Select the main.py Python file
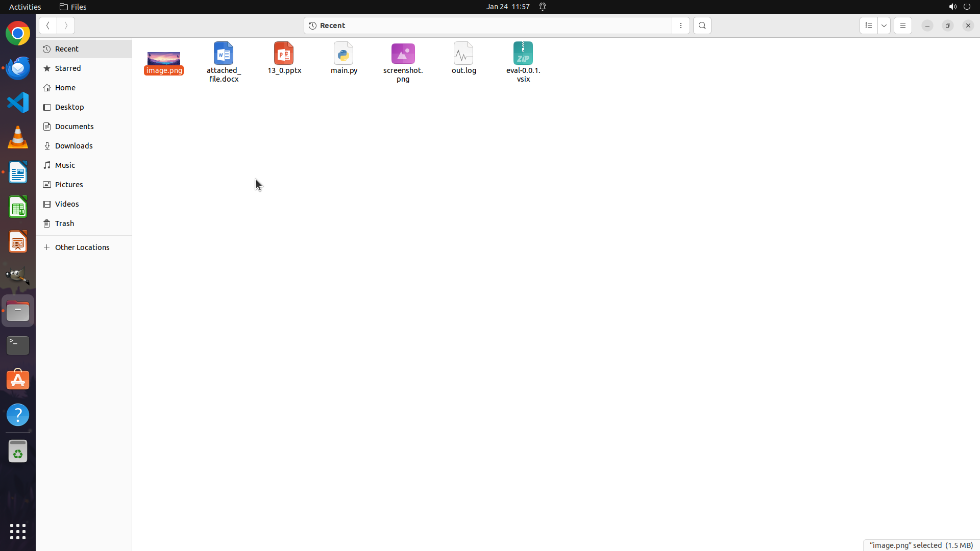The width and height of the screenshot is (980, 551). [x=344, y=54]
